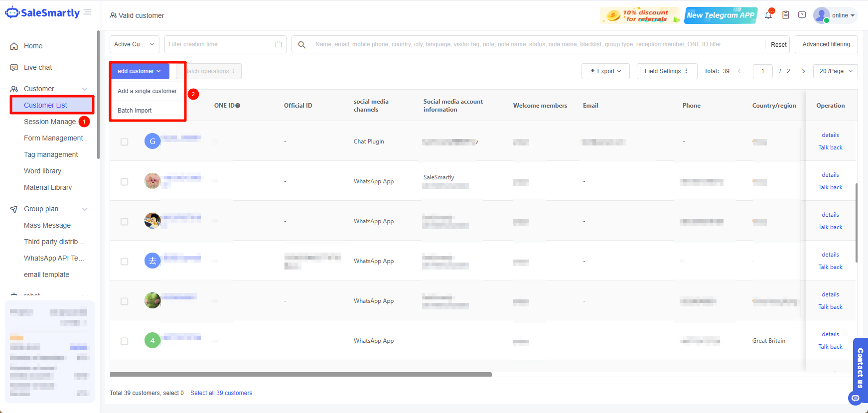Viewport: 868px width, 413px height.
Task: Select checkbox for the Great Britain customer row
Action: (125, 341)
